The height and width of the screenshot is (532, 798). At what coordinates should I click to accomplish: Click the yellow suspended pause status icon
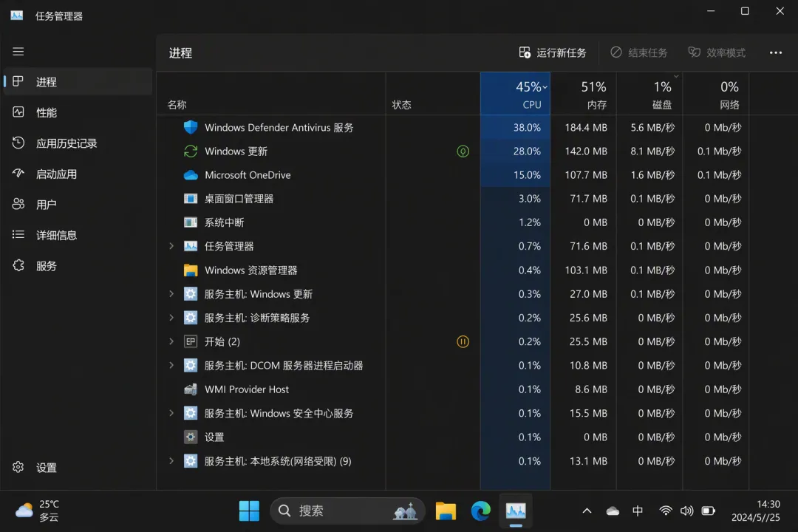point(463,341)
